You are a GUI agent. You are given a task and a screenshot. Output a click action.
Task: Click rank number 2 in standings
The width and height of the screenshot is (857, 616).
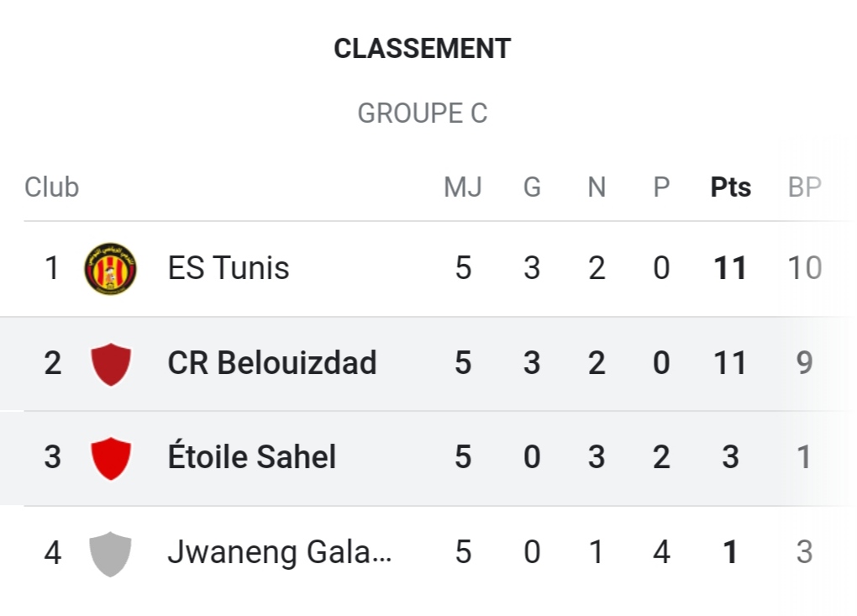(53, 364)
